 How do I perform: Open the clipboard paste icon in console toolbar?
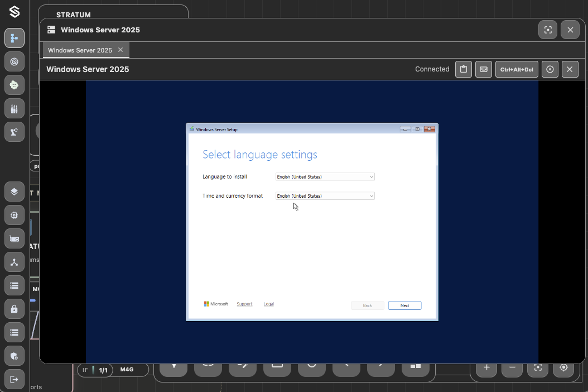pos(464,69)
